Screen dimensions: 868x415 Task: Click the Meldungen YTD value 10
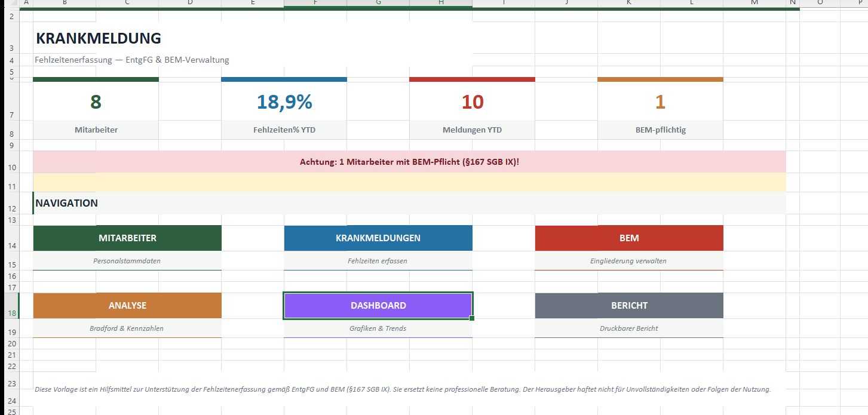(472, 102)
